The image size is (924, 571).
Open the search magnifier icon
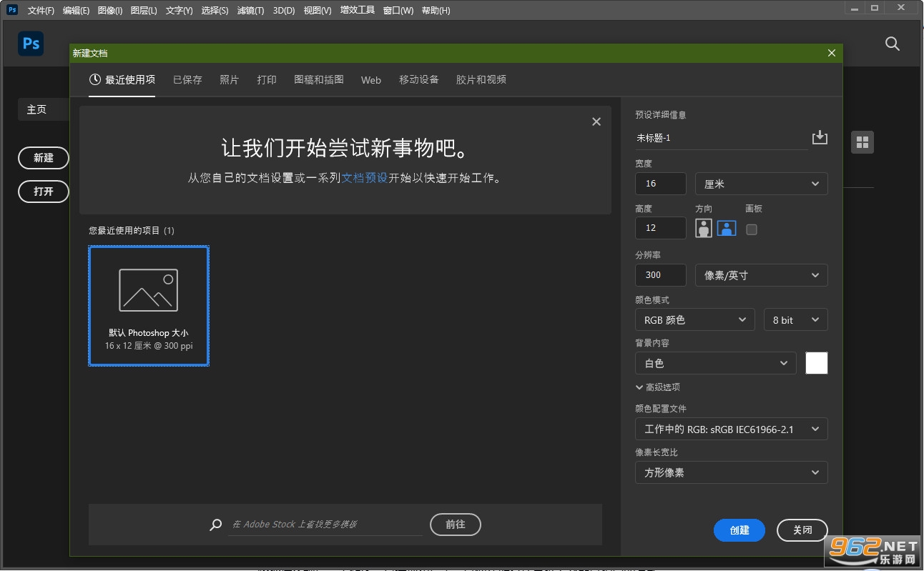[893, 44]
